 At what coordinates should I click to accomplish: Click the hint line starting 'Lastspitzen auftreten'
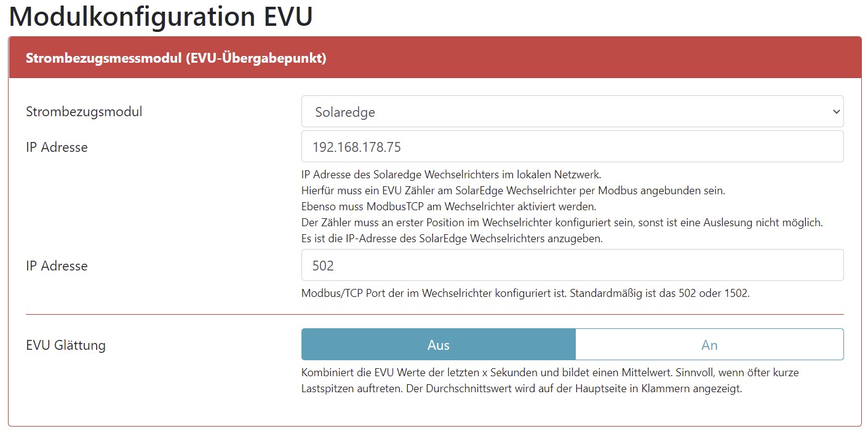(522, 389)
